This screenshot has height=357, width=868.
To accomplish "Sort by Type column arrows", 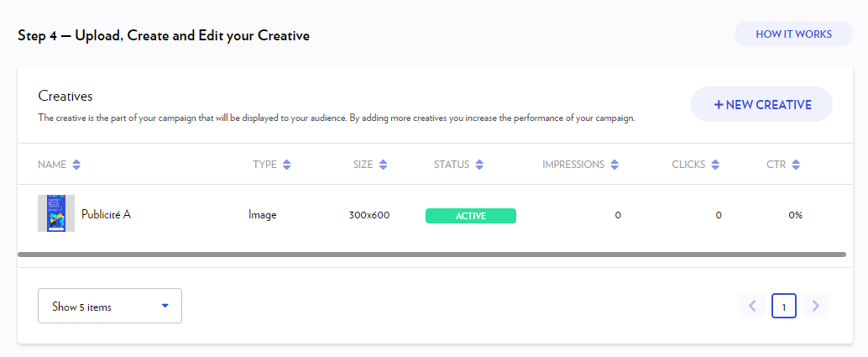I will (287, 165).
